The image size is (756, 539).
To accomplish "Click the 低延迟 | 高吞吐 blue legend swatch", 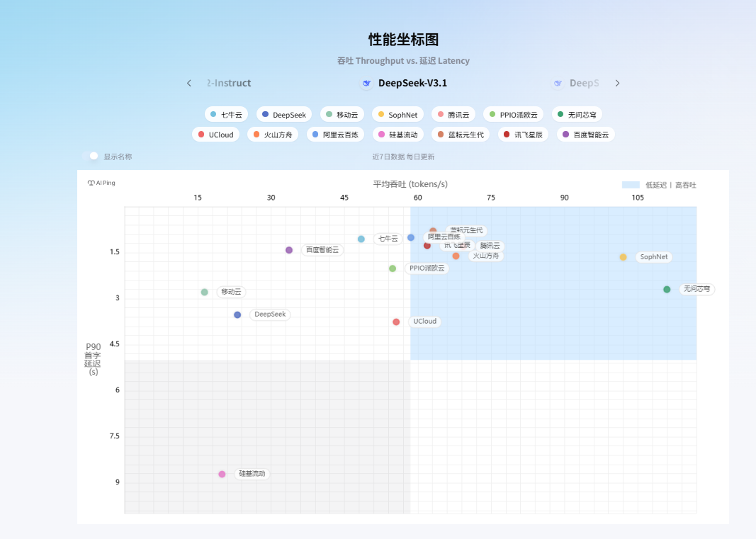I will [x=631, y=185].
